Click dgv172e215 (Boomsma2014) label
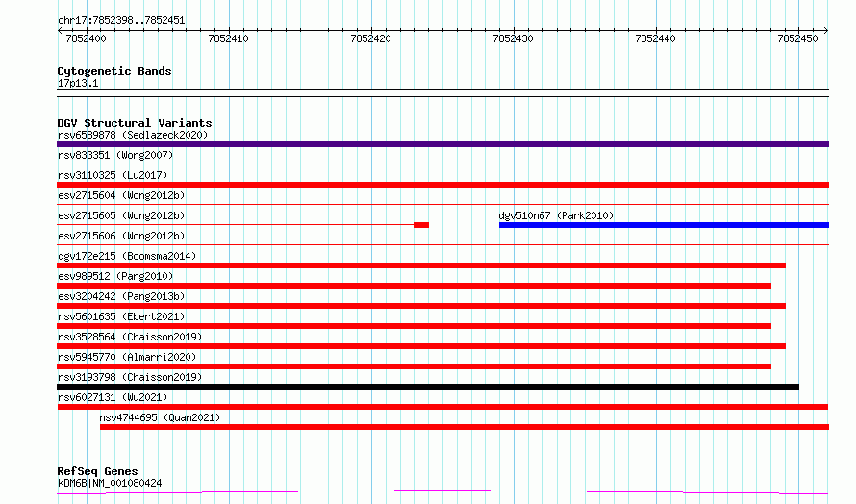The image size is (856, 504). (127, 256)
